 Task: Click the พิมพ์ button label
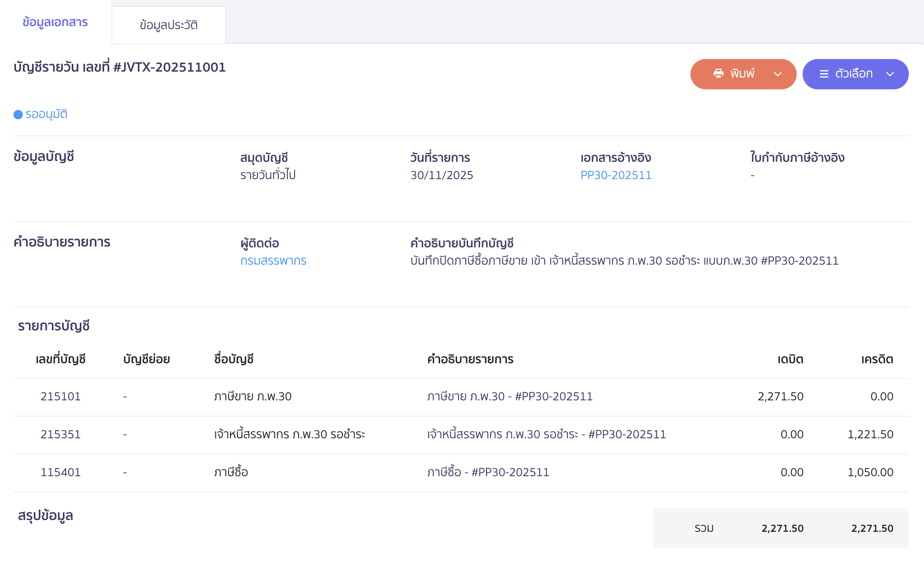coord(742,74)
